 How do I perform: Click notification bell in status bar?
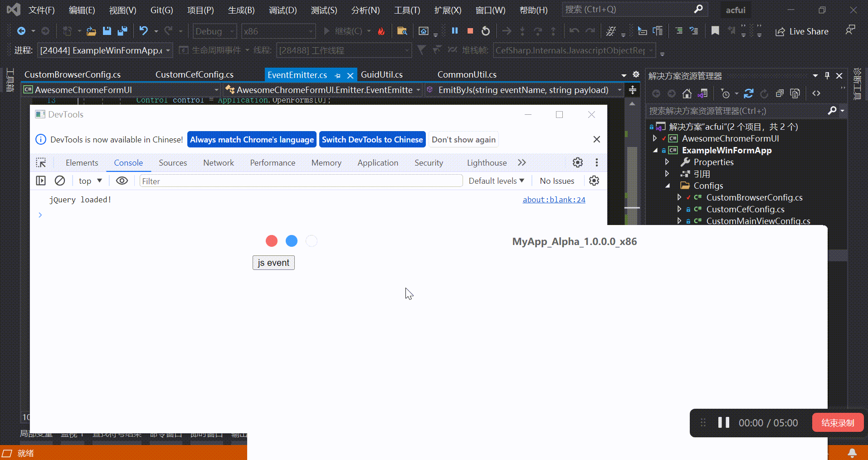852,453
